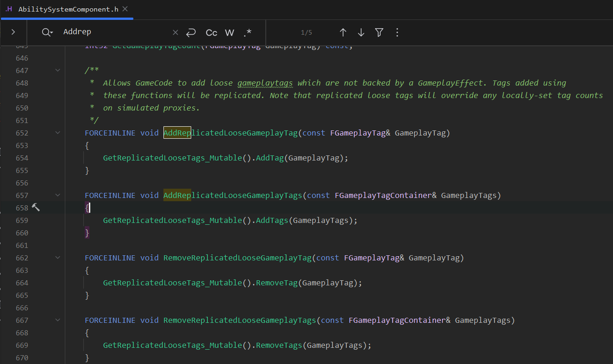Click line number 646 in the gutter
613x364 pixels.
22,58
